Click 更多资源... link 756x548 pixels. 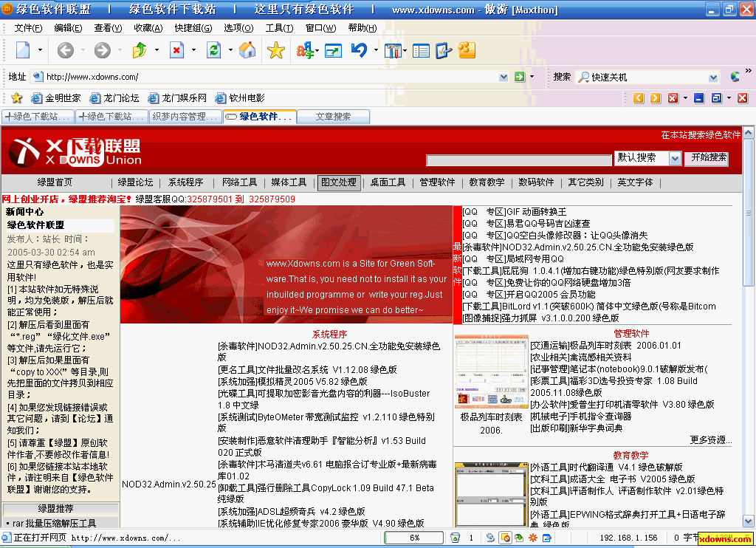click(711, 440)
